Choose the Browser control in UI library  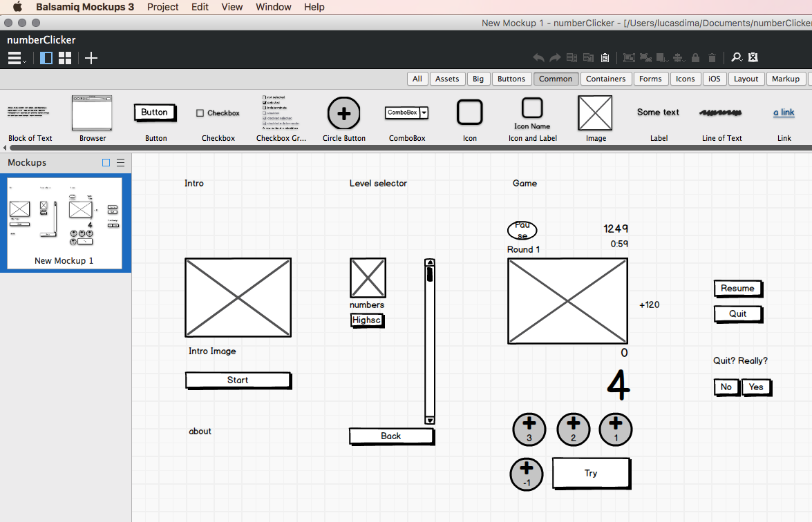pos(92,113)
